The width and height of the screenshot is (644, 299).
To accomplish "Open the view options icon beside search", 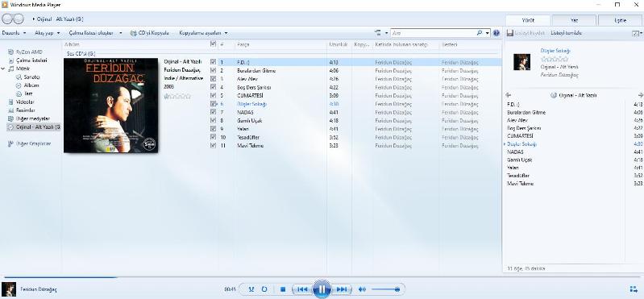I will coord(378,33).
